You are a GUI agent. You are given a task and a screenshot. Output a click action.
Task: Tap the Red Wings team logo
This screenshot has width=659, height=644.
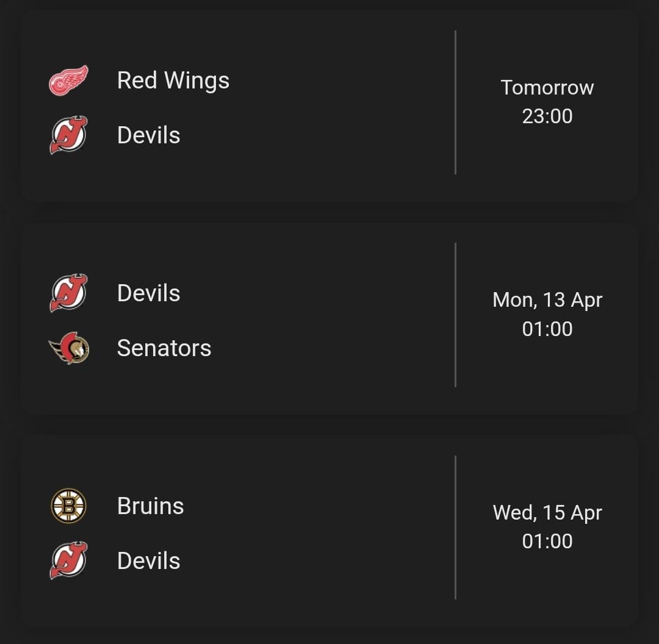point(68,80)
